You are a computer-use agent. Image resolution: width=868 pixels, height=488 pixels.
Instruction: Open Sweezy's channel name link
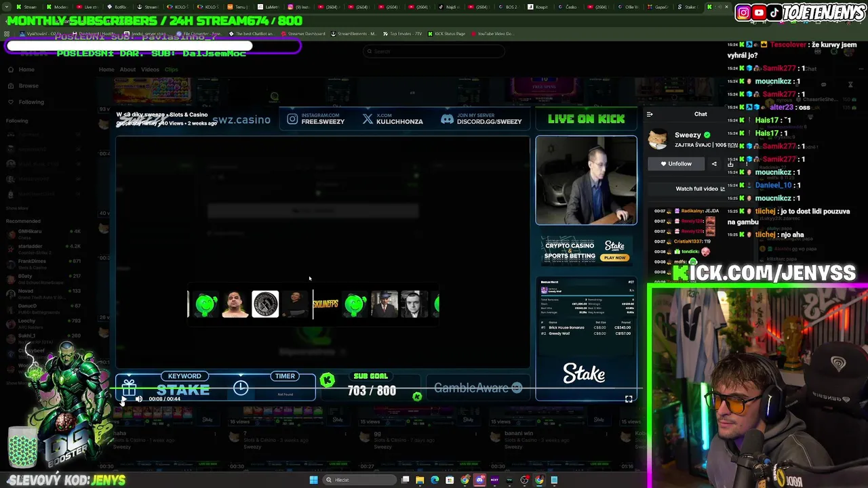(x=688, y=135)
